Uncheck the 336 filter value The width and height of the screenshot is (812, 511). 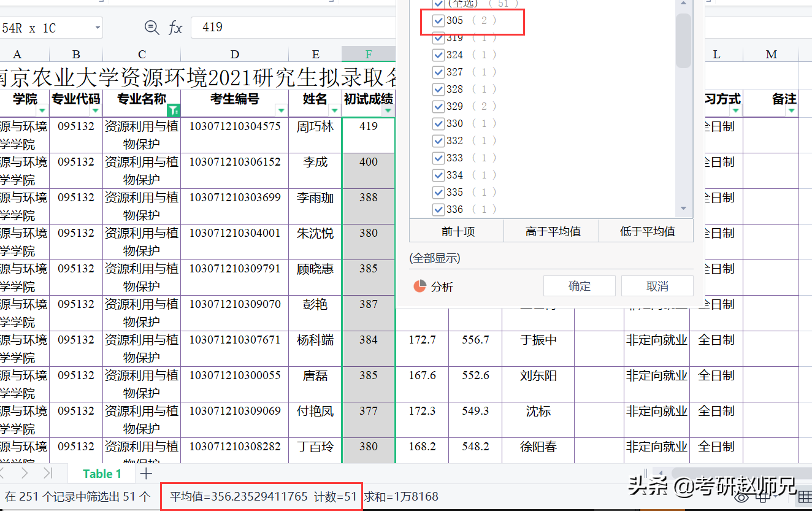tap(438, 209)
